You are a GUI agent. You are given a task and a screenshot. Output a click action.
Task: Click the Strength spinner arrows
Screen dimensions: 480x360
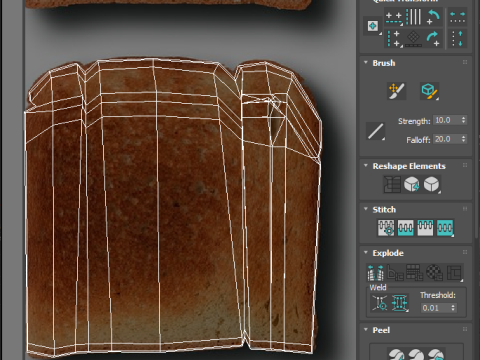click(x=463, y=120)
